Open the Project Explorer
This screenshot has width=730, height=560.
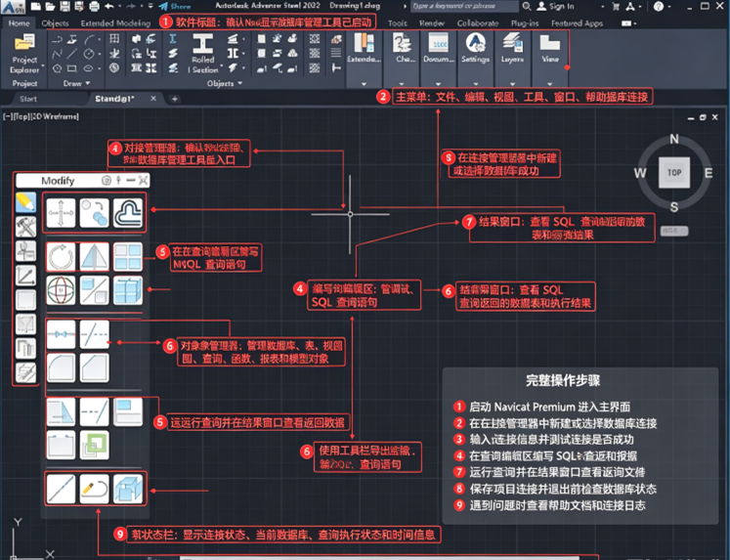click(25, 54)
